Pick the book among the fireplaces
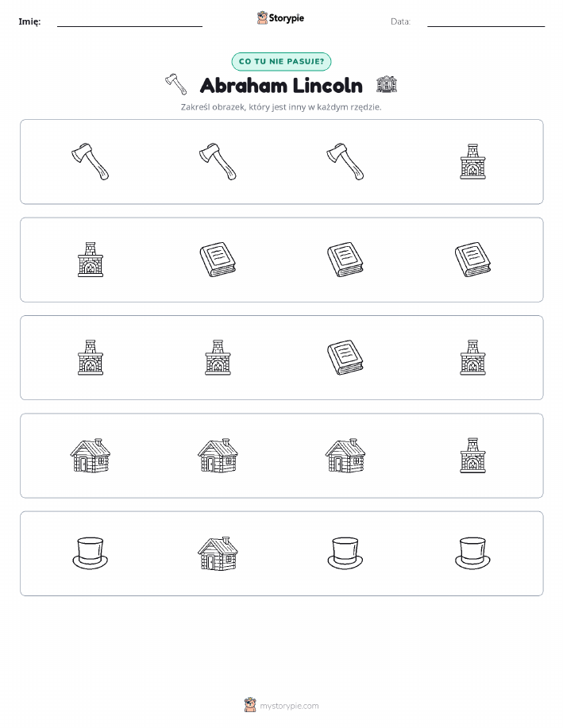Screen dimensions: 563x728 (345, 357)
